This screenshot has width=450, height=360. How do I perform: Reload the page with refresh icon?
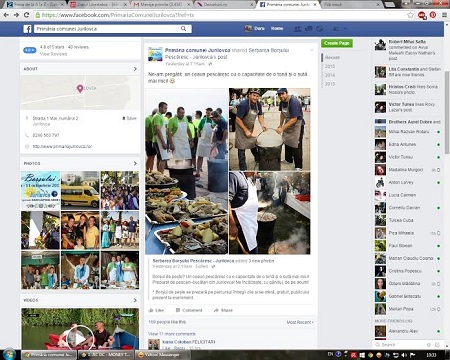tap(26, 15)
